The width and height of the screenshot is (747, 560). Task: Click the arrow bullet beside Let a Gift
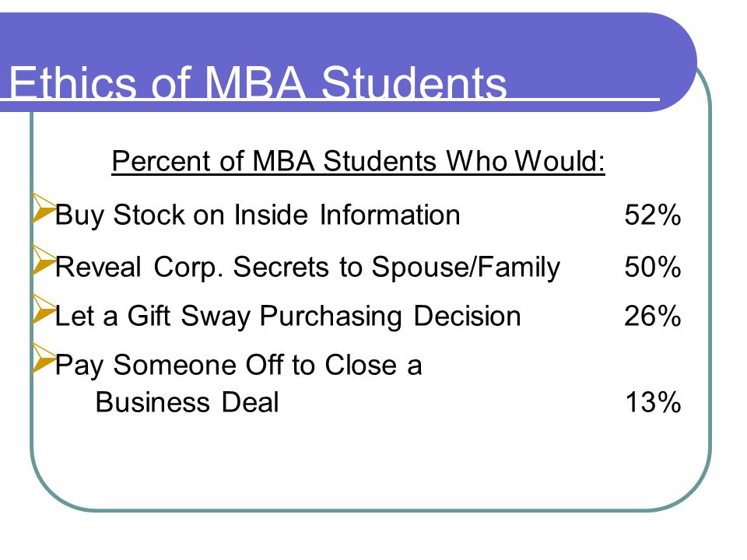pyautogui.click(x=43, y=310)
